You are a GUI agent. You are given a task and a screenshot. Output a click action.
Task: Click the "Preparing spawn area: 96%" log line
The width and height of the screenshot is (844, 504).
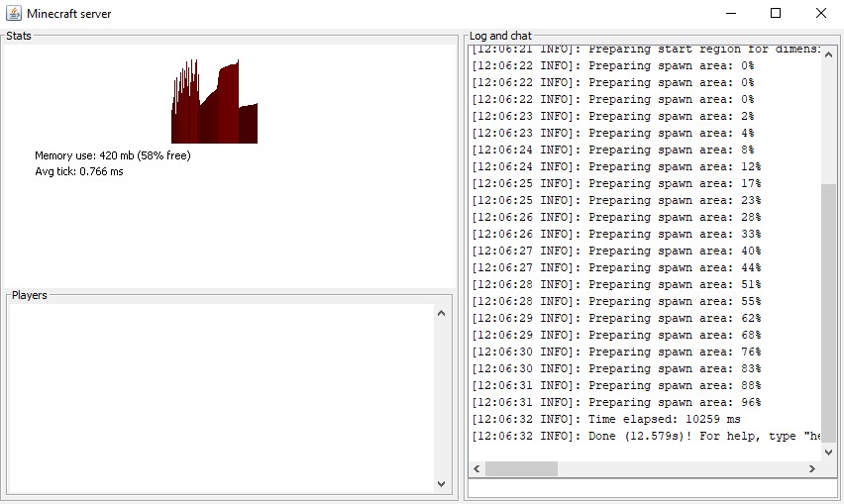point(616,402)
